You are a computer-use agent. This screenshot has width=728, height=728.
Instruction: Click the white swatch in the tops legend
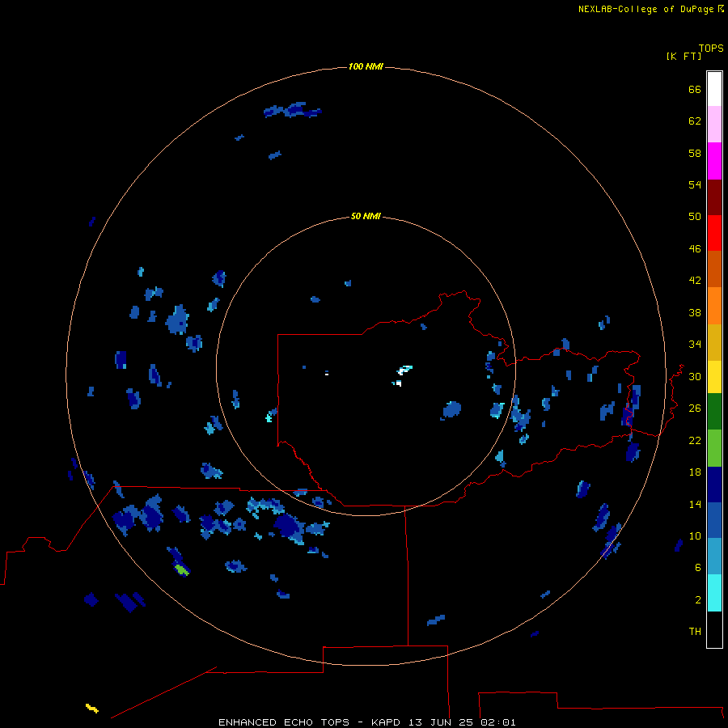click(x=714, y=89)
